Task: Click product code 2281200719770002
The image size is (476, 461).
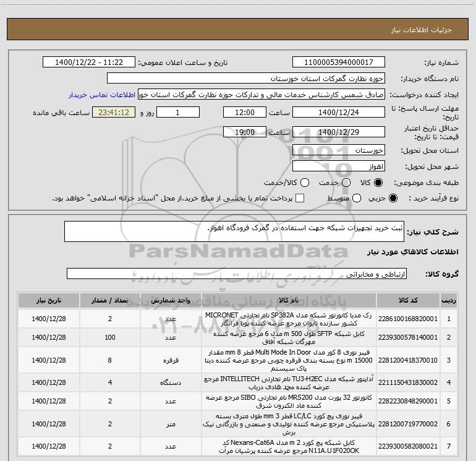Action: click(408, 424)
